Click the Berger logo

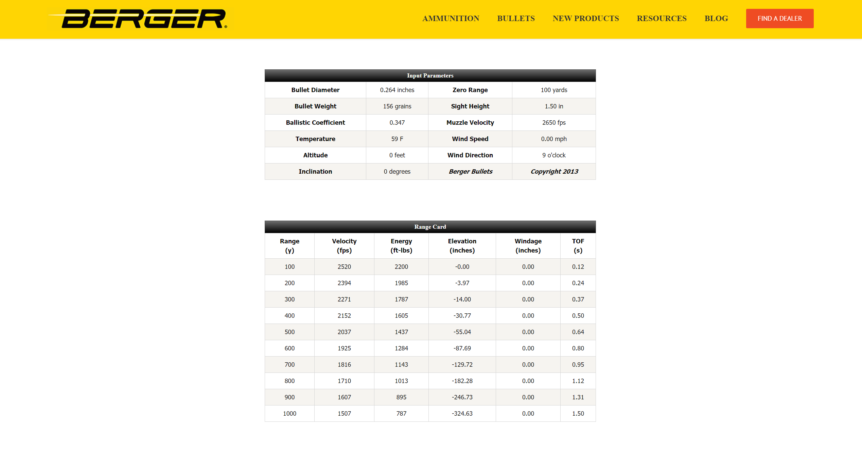coord(143,19)
